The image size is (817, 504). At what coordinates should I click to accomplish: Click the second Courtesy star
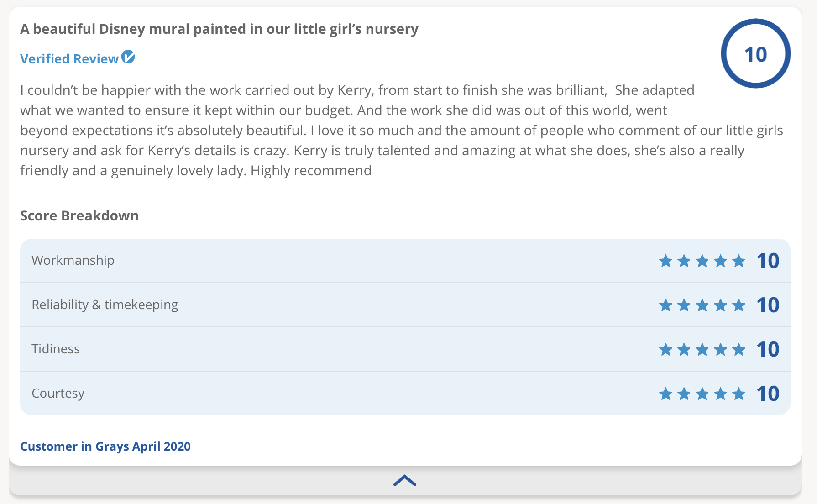pyautogui.click(x=684, y=394)
